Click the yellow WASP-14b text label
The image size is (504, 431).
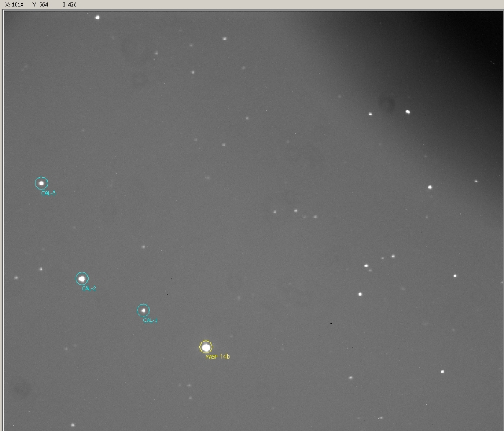coord(217,357)
